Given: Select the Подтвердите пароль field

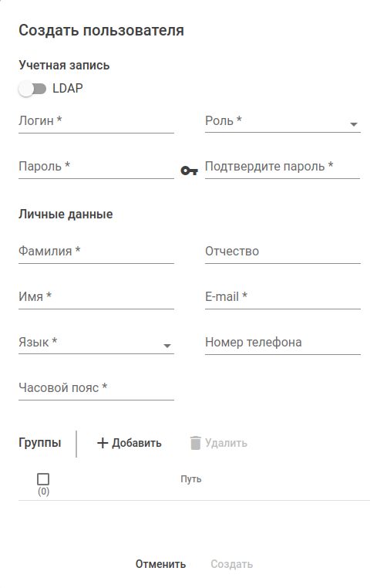Looking at the screenshot, I should pyautogui.click(x=282, y=167).
